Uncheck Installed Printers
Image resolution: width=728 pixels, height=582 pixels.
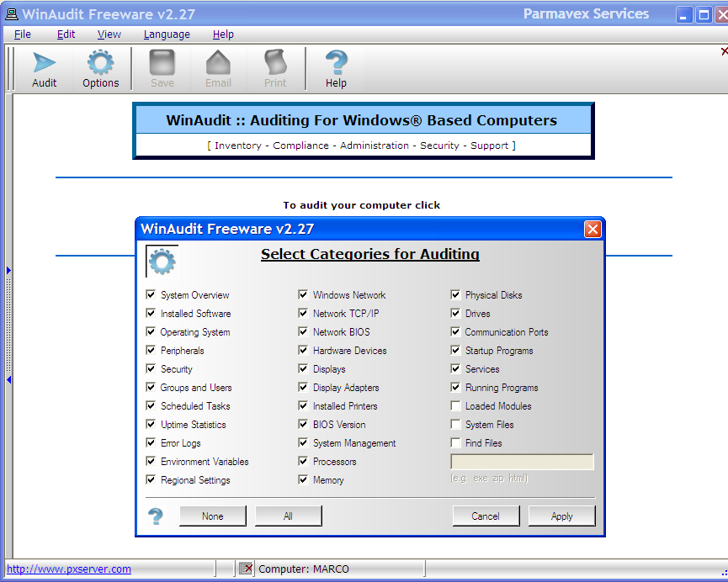pos(303,405)
